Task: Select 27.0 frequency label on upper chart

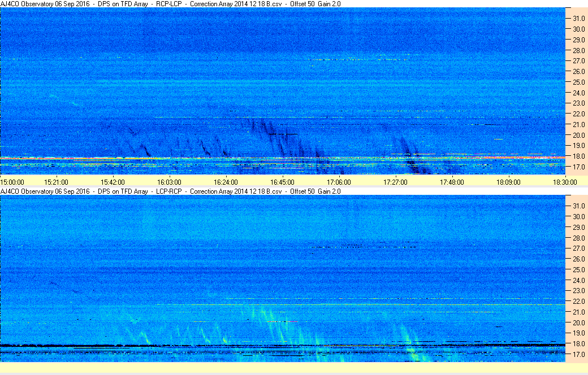Action: [x=577, y=61]
